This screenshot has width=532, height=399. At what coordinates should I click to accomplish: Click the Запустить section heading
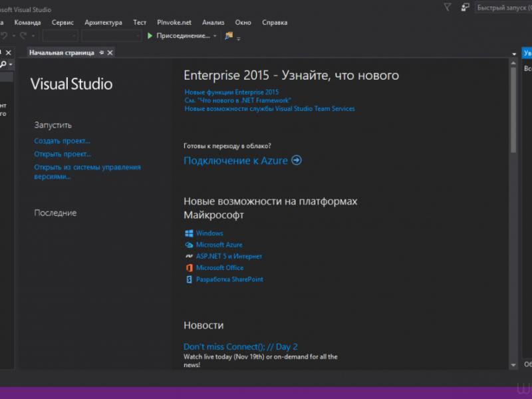[53, 125]
